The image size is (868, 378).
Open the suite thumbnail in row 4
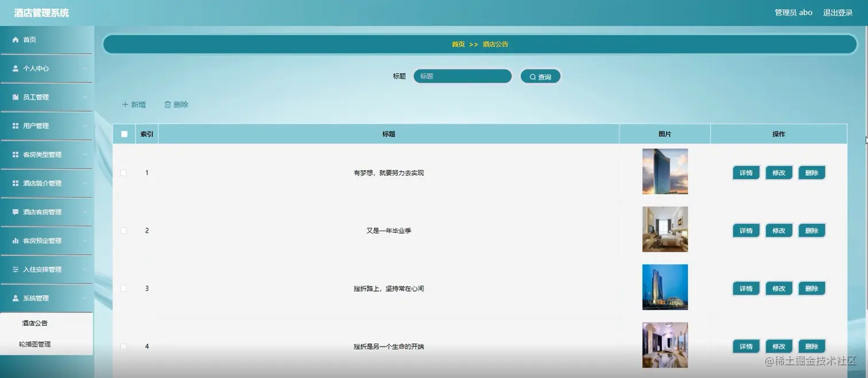(x=665, y=345)
